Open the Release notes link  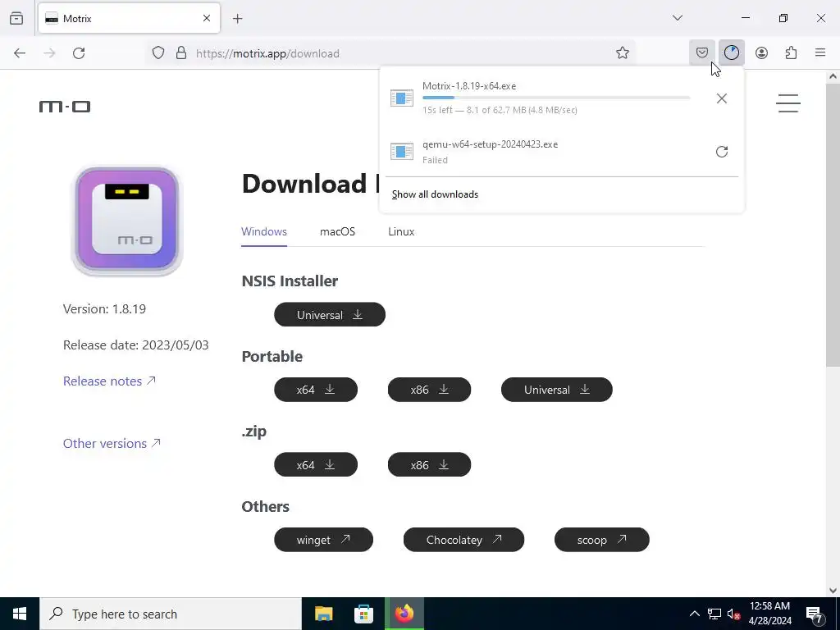pos(109,381)
